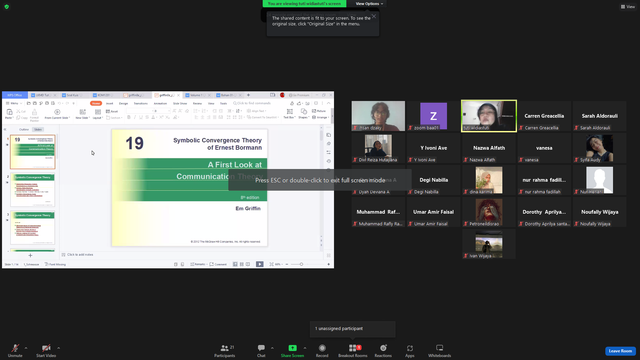
Task: Open the Reactions menu
Action: point(383,350)
